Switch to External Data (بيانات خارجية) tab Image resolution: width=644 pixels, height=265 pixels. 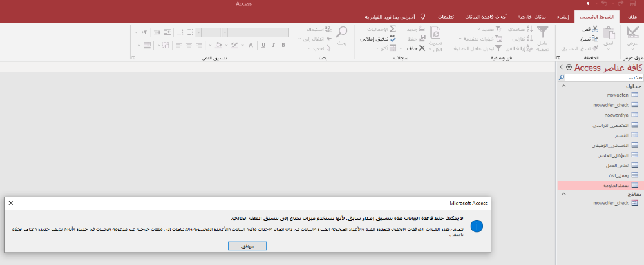(x=533, y=17)
